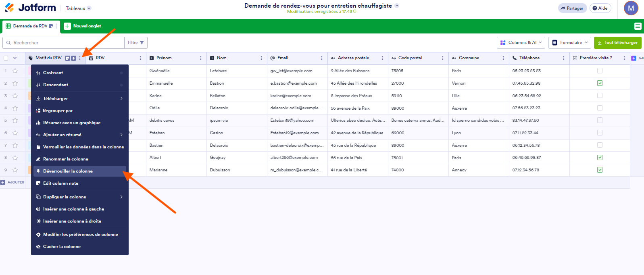Check Première visite for Karine Bellafon

(600, 96)
